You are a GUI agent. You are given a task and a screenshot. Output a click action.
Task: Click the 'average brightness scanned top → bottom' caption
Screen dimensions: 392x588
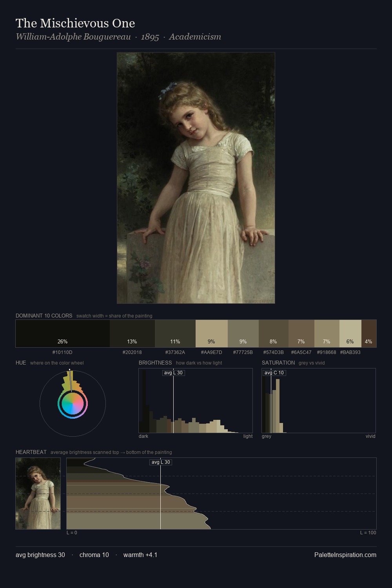click(111, 452)
